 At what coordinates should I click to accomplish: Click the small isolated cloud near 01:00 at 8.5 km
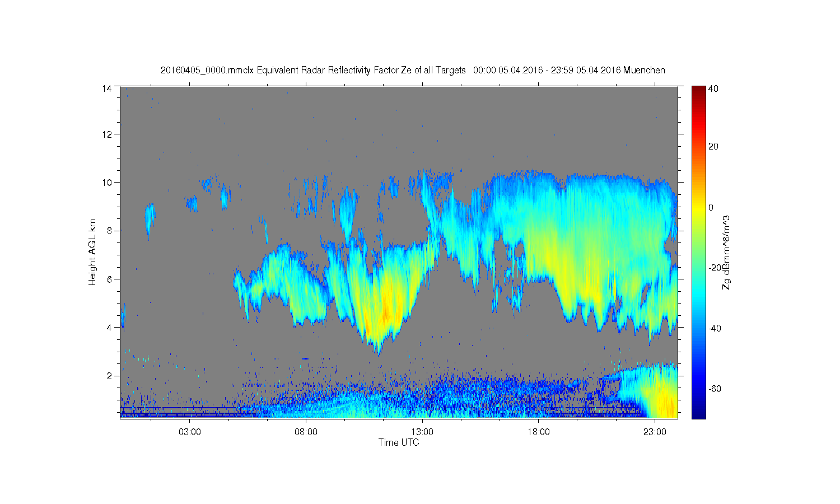click(x=149, y=218)
